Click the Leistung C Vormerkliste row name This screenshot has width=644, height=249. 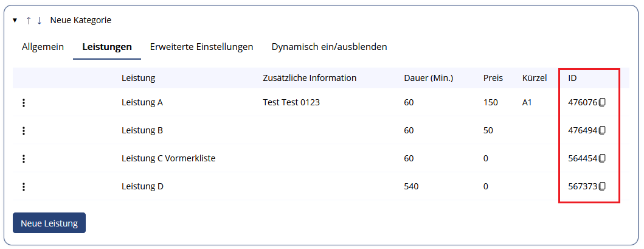(168, 158)
